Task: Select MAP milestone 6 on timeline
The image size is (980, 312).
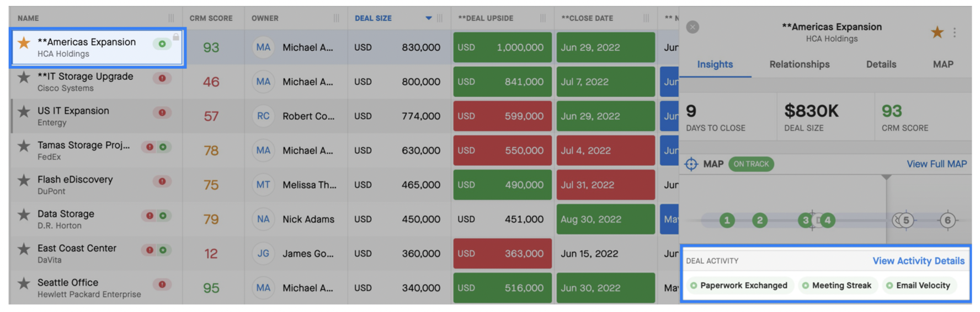Action: [947, 220]
